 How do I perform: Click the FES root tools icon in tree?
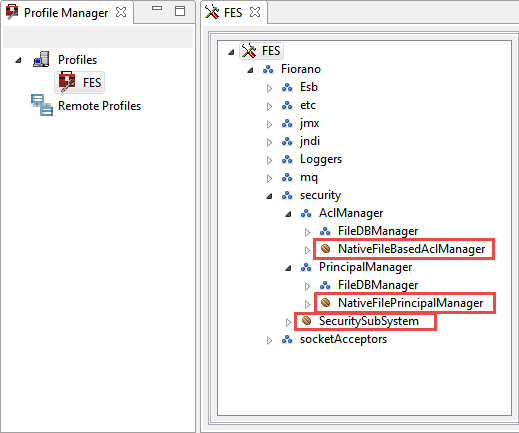point(249,51)
